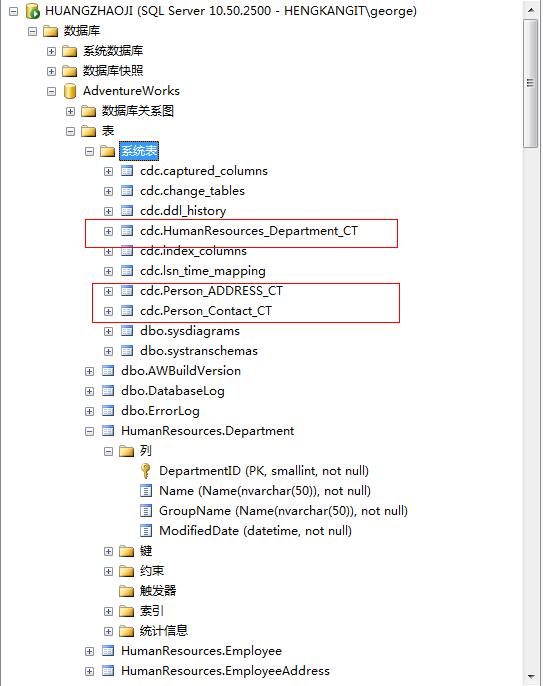
Task: Click table icon of dbo.DatabaseLog
Action: [x=108, y=391]
